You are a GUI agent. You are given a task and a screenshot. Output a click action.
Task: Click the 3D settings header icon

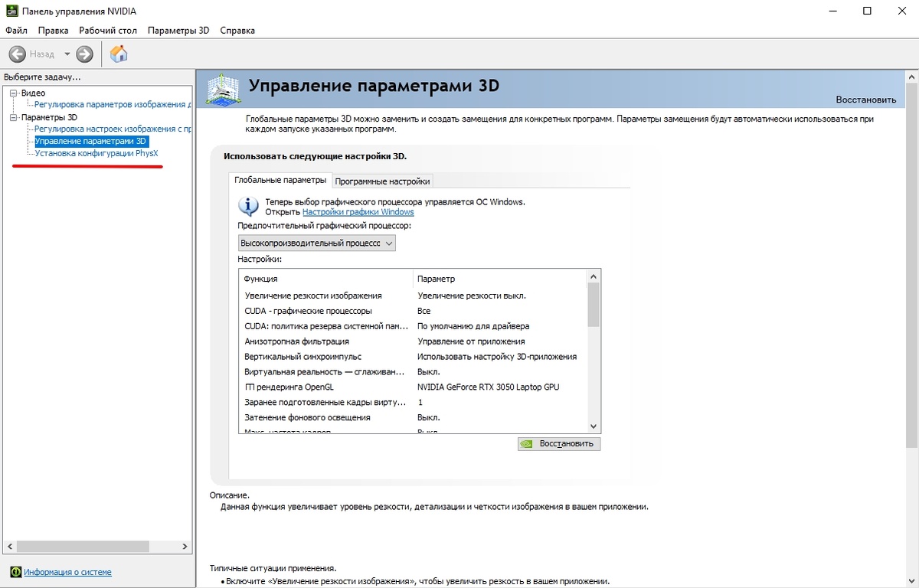pyautogui.click(x=222, y=89)
